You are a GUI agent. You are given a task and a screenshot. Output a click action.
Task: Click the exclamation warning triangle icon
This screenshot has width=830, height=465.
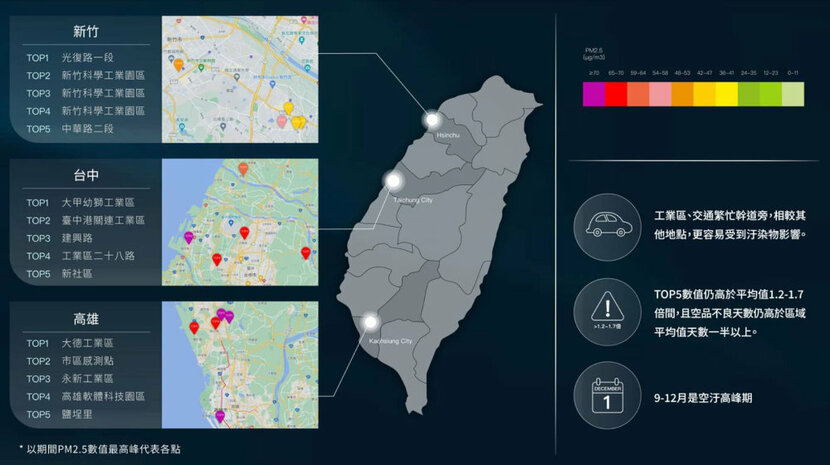point(606,309)
